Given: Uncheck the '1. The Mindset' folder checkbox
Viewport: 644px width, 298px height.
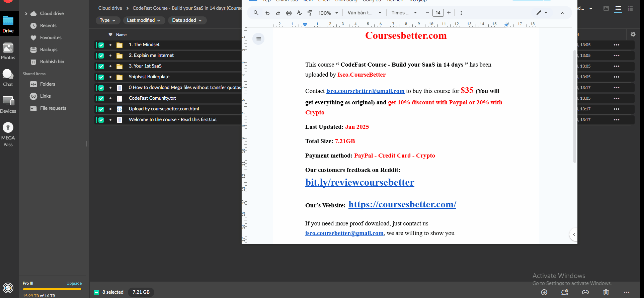Looking at the screenshot, I should point(101,45).
